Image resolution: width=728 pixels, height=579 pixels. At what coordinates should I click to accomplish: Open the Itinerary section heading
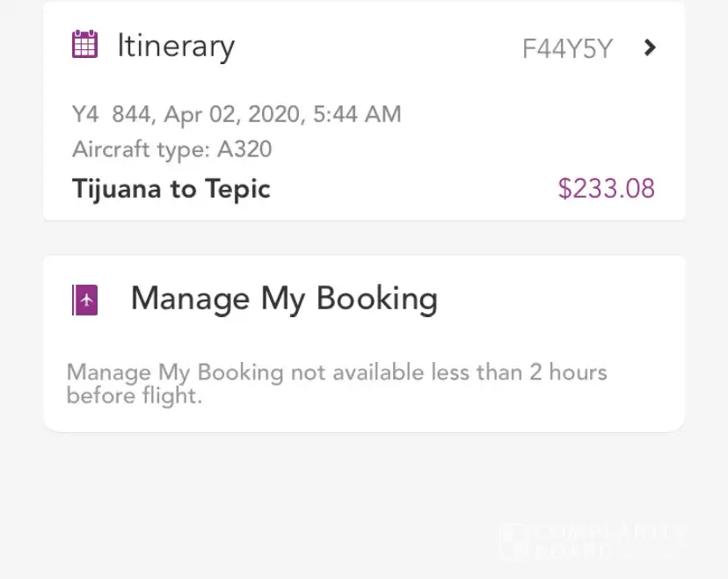[176, 47]
